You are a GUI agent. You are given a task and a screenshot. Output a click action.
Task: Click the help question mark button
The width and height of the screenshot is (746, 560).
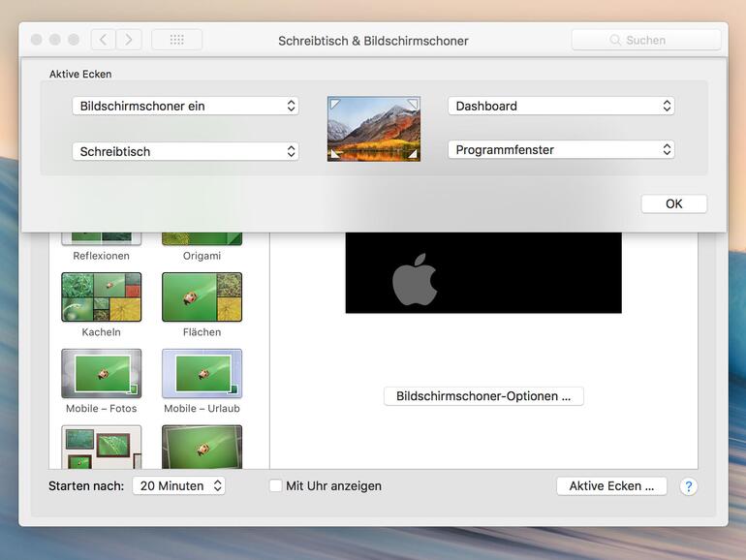pyautogui.click(x=689, y=486)
